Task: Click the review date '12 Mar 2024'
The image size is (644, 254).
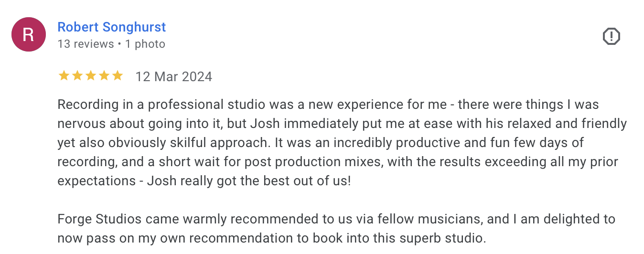Action: (174, 76)
